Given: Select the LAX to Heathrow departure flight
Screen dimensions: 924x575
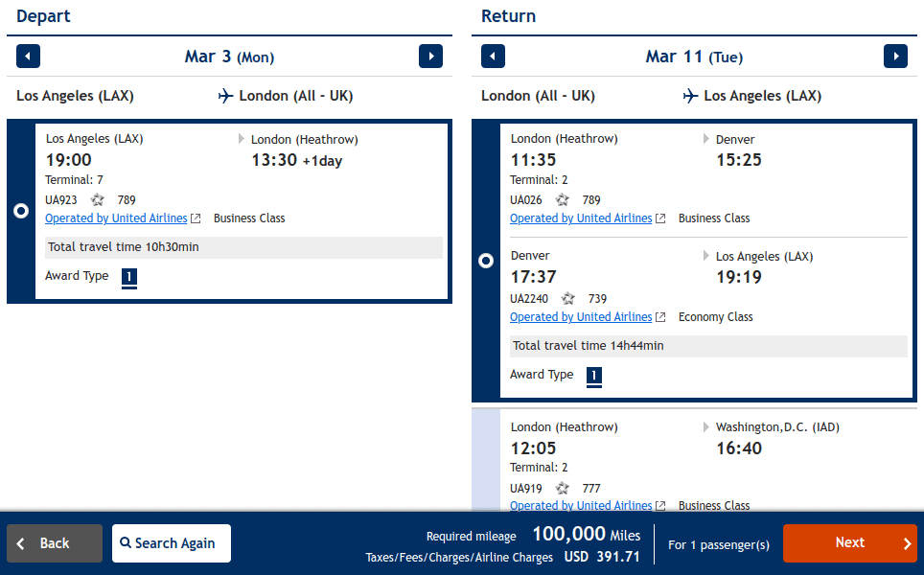Looking at the screenshot, I should click(x=21, y=212).
